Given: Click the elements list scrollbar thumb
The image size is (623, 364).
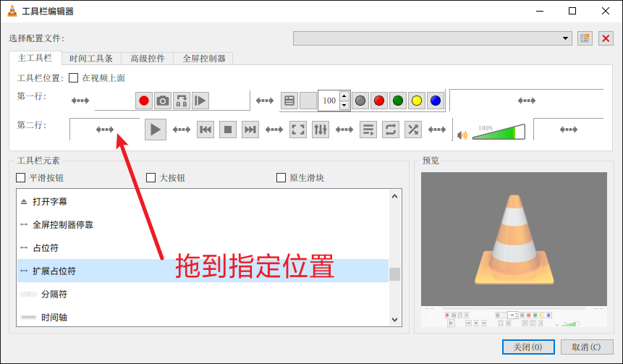Looking at the screenshot, I should point(394,274).
